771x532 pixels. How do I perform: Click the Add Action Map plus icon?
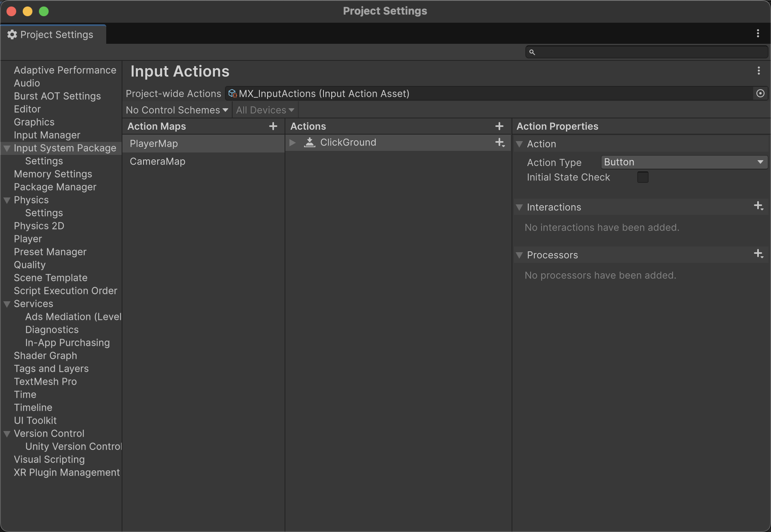(x=273, y=126)
